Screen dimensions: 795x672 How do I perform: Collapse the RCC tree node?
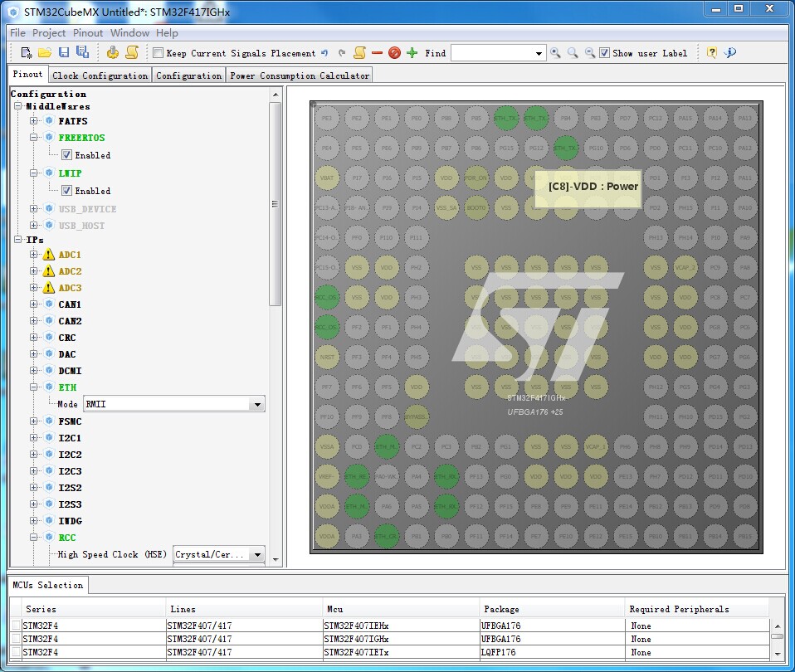(33, 538)
